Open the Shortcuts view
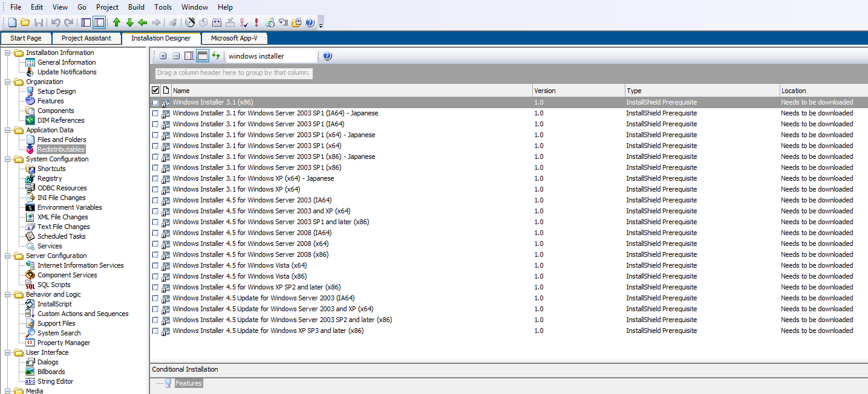The height and width of the screenshot is (394, 868). point(51,169)
